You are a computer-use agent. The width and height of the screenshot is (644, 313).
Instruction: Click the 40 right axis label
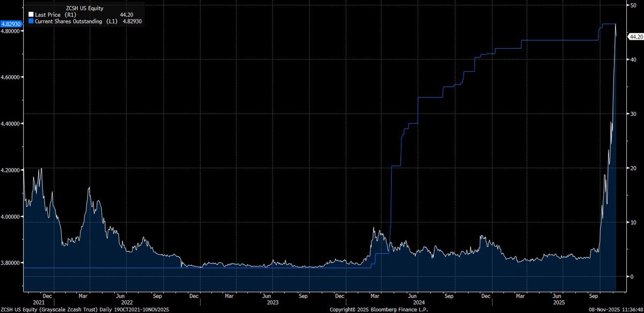click(x=633, y=59)
